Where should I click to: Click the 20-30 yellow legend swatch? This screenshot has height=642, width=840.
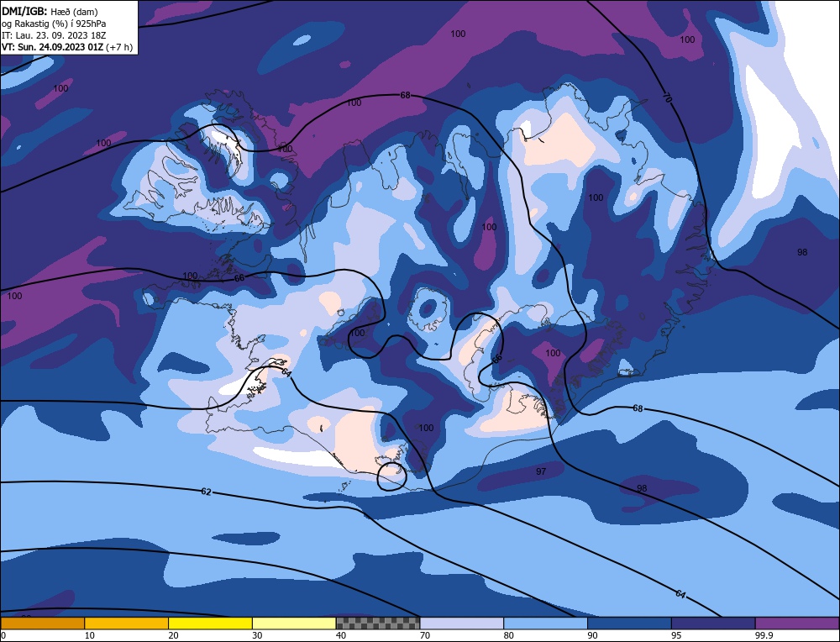click(210, 624)
